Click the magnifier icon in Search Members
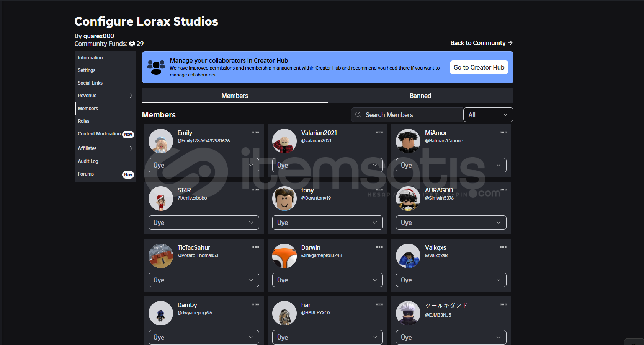Viewport: 644px width, 345px height. tap(358, 115)
